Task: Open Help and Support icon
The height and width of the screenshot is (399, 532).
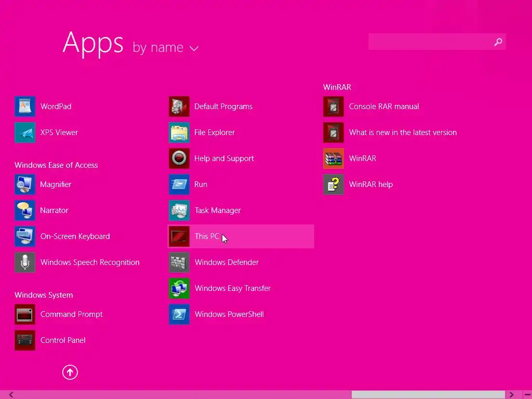Action: (179, 158)
